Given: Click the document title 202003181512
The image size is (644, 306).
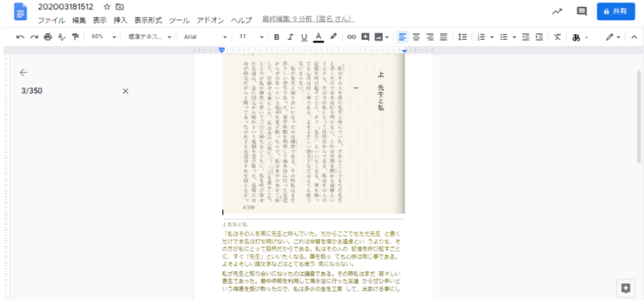Looking at the screenshot, I should point(65,7).
